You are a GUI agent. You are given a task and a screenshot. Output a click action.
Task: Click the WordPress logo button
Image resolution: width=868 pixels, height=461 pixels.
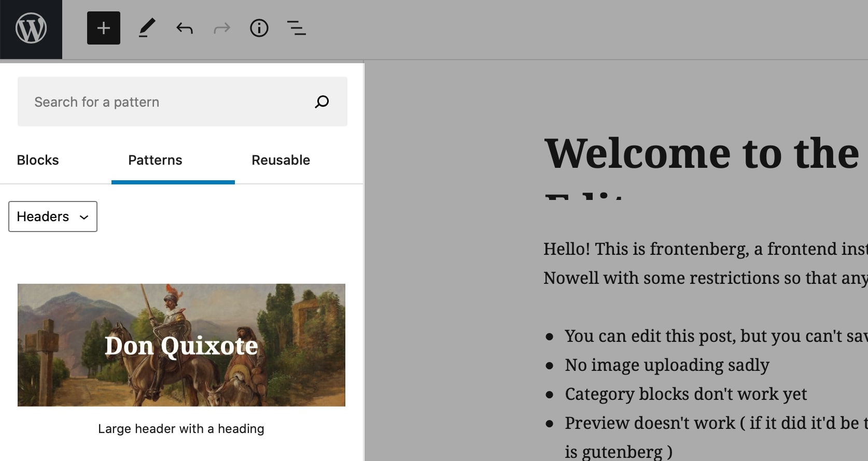pyautogui.click(x=31, y=29)
